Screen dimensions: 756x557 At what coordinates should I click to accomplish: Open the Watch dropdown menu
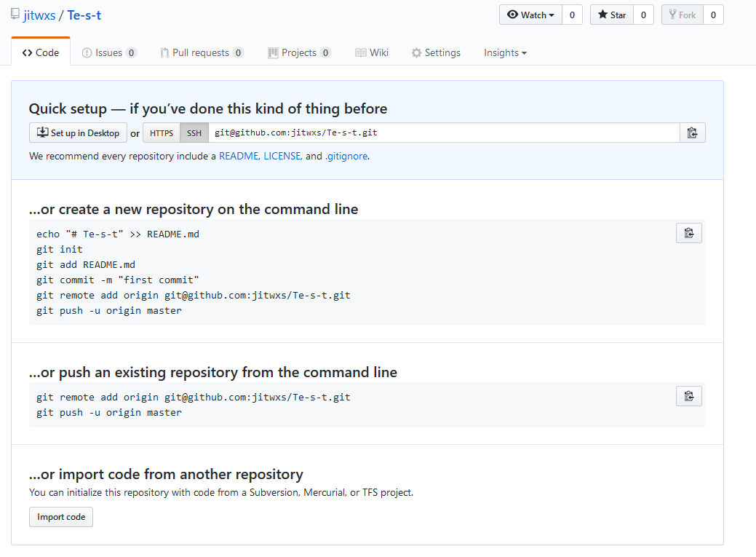point(530,15)
